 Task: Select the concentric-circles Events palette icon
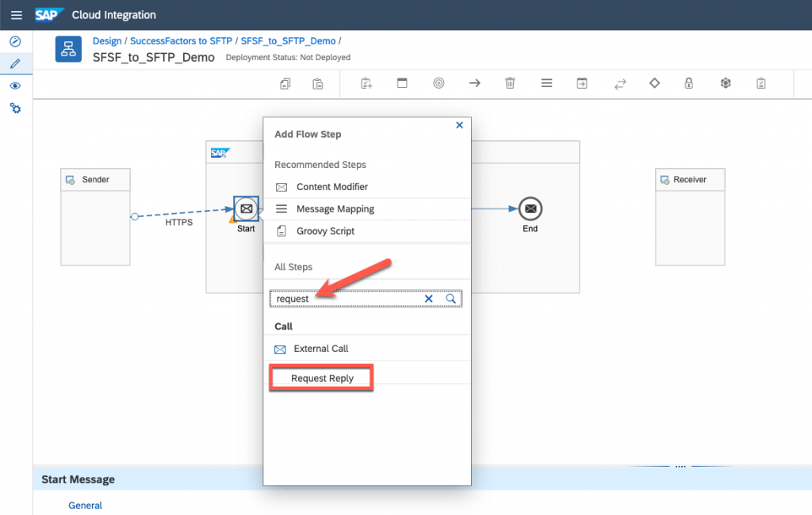tap(439, 83)
